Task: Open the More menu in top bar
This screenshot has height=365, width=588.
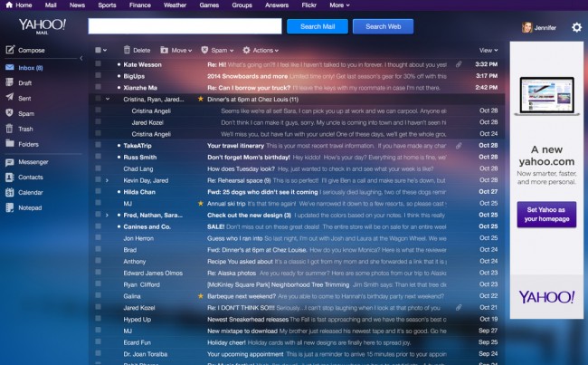Action: (340, 5)
